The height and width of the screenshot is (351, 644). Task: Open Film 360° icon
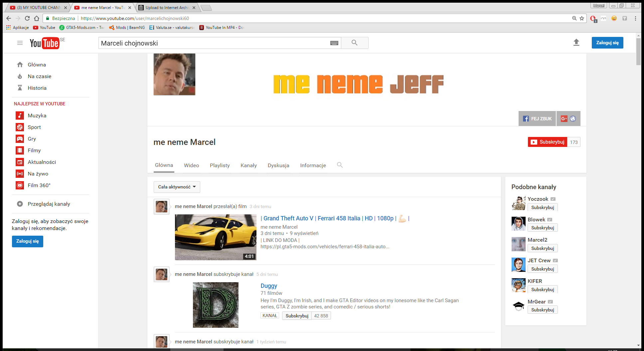click(x=20, y=185)
